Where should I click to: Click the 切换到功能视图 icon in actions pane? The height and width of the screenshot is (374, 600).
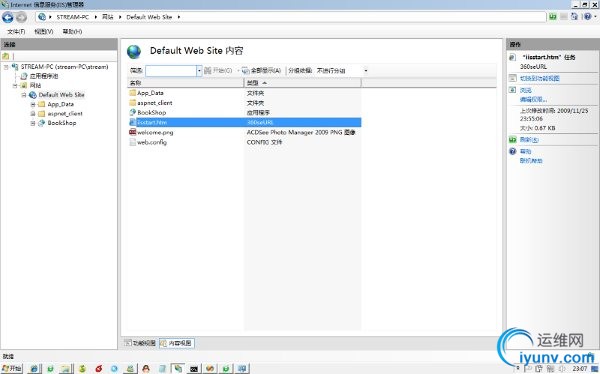(513, 78)
